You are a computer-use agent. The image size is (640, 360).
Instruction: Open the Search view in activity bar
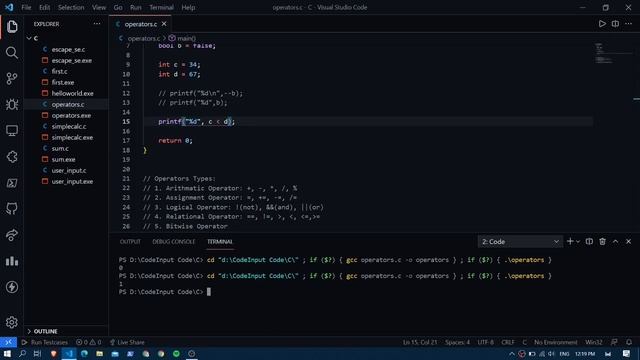pyautogui.click(x=12, y=53)
